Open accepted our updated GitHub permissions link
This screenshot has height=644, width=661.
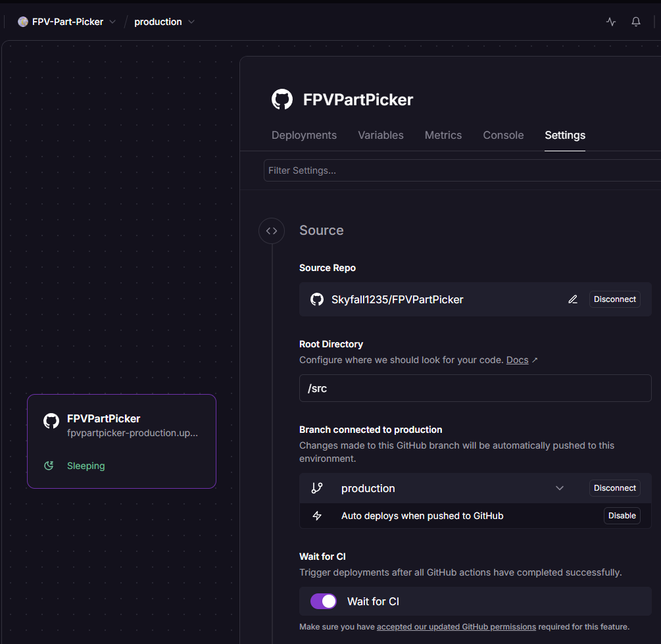point(456,627)
